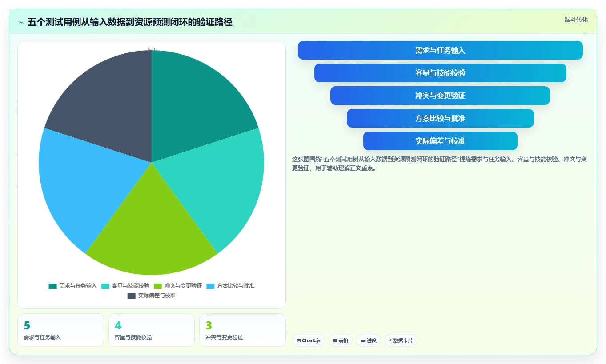Open the stat card showing 3
This screenshot has height=364, width=606.
click(x=242, y=330)
